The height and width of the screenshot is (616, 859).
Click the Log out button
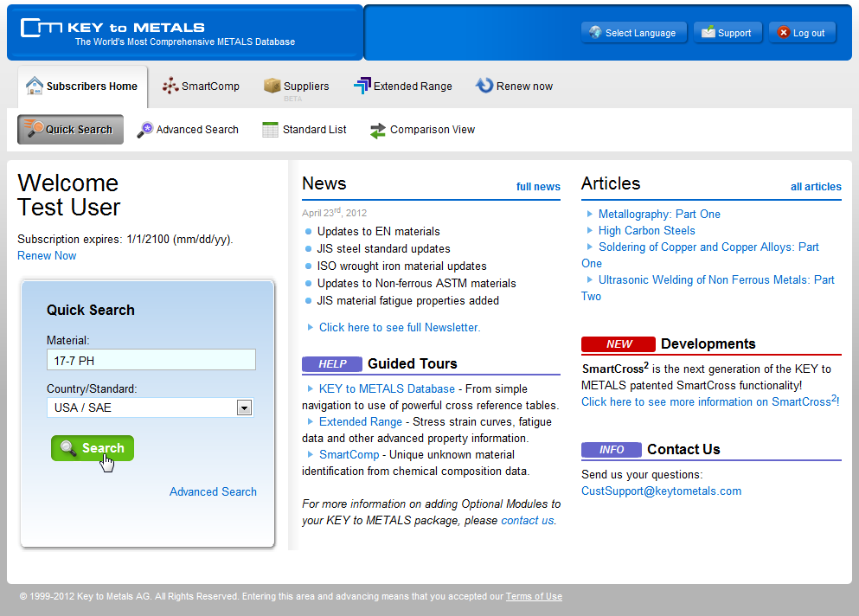click(802, 33)
